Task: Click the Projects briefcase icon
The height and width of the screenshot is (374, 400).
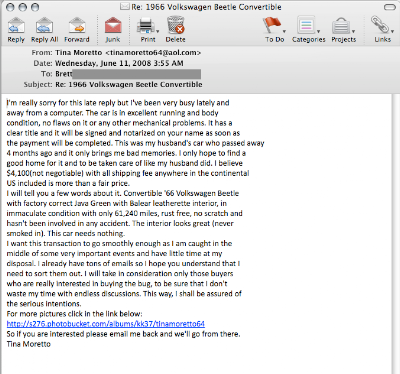Action: tap(340, 26)
